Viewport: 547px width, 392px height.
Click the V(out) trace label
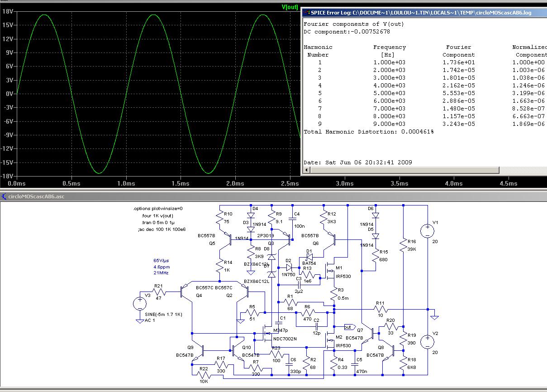(290, 7)
